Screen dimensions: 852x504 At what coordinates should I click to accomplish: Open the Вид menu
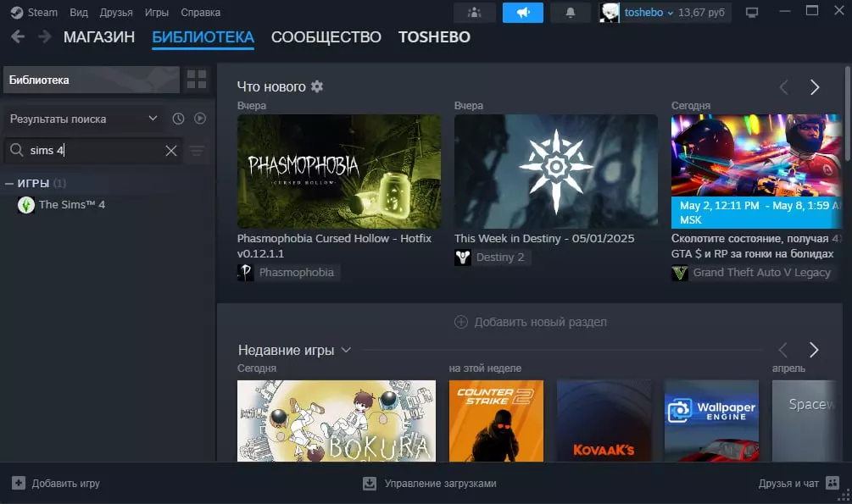79,12
